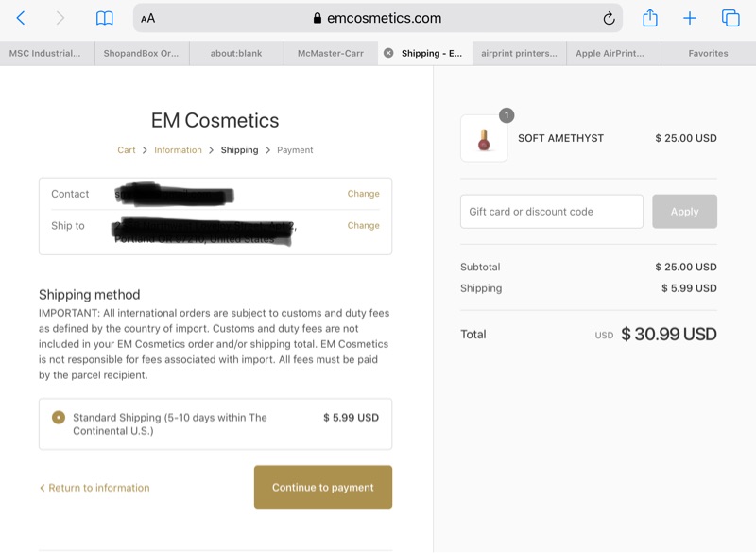Open the share sheet icon
The height and width of the screenshot is (553, 756).
[650, 18]
